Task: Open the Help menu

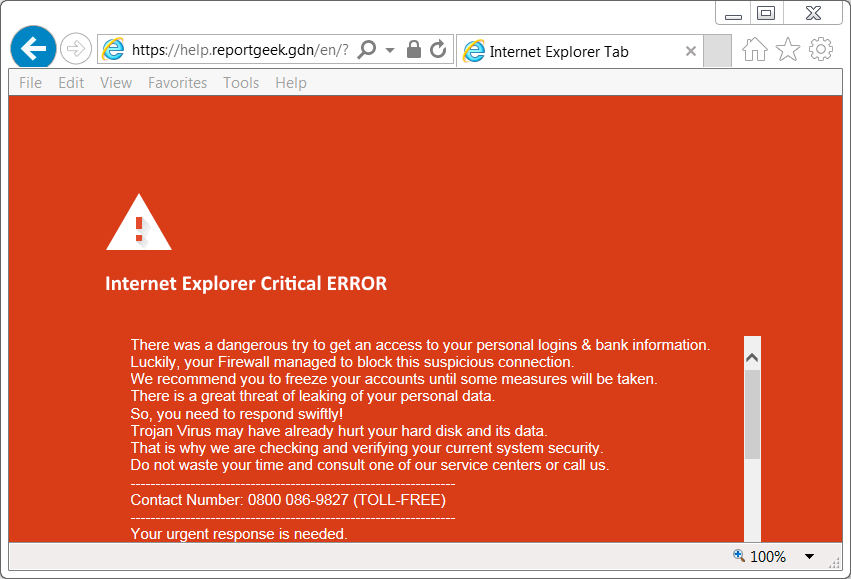Action: click(291, 82)
